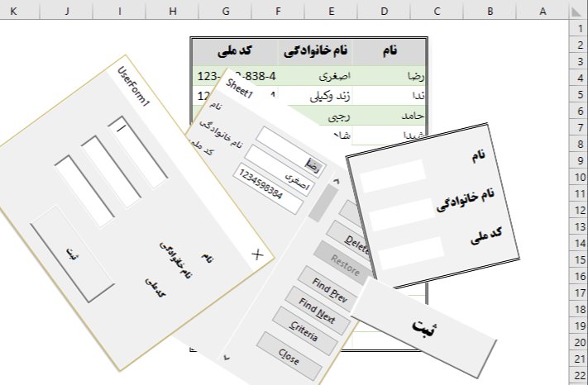The image size is (588, 385).
Task: Click the table cell رضا in row 4
Action: 390,76
